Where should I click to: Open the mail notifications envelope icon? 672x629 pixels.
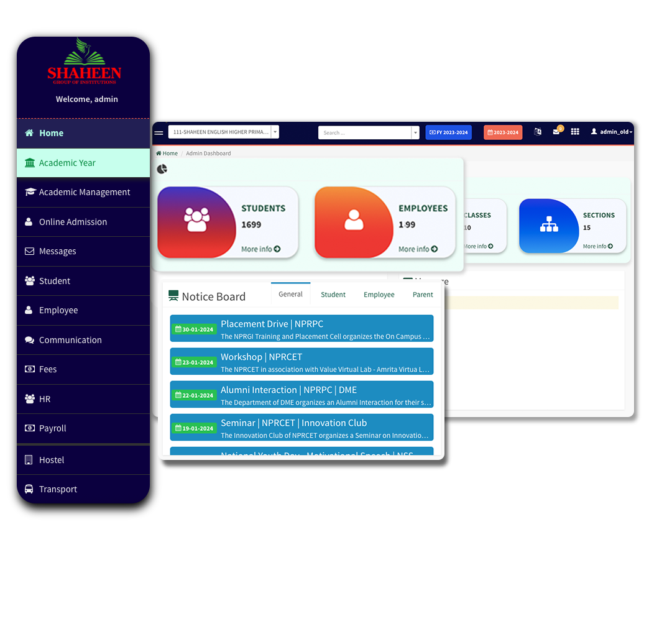pyautogui.click(x=556, y=132)
